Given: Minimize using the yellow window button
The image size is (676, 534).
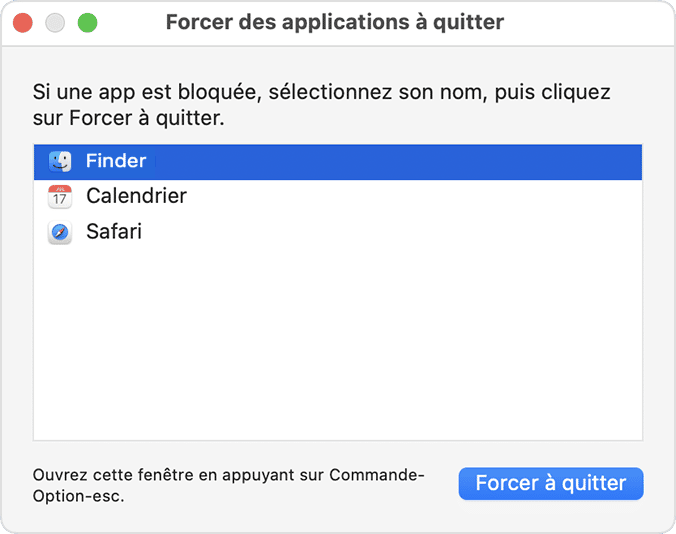Looking at the screenshot, I should 56,22.
